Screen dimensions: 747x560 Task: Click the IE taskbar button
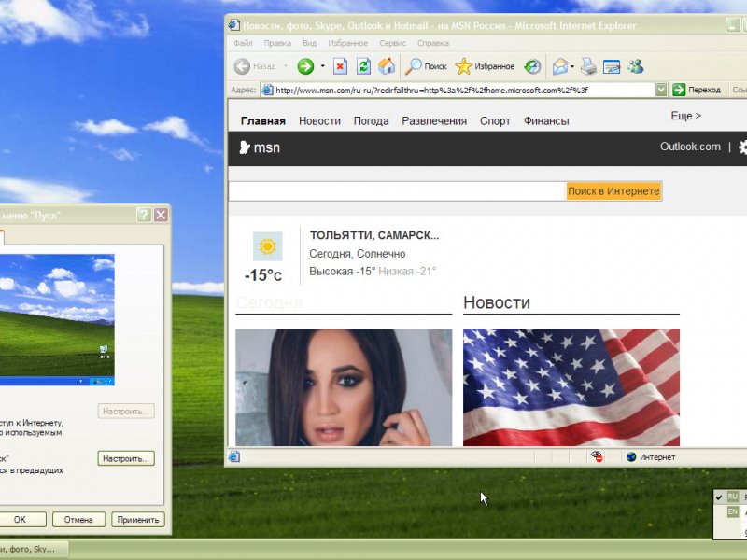coord(33,549)
